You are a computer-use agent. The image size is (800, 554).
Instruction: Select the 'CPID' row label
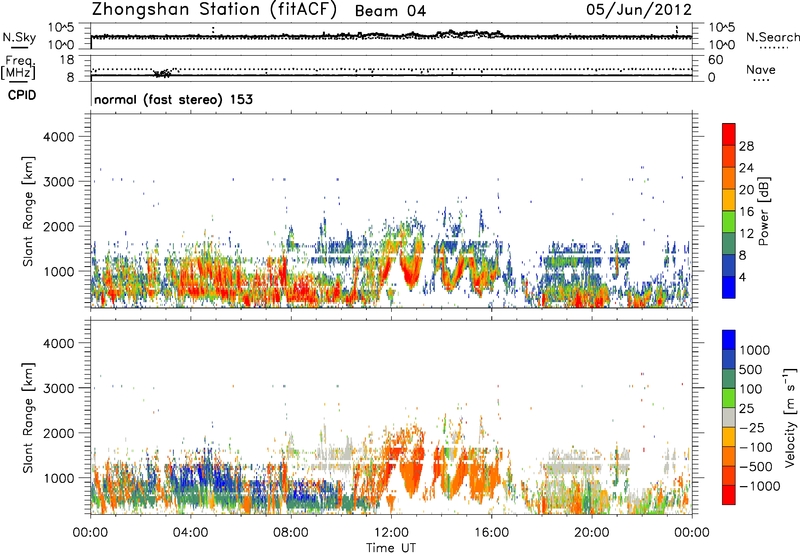[22, 95]
